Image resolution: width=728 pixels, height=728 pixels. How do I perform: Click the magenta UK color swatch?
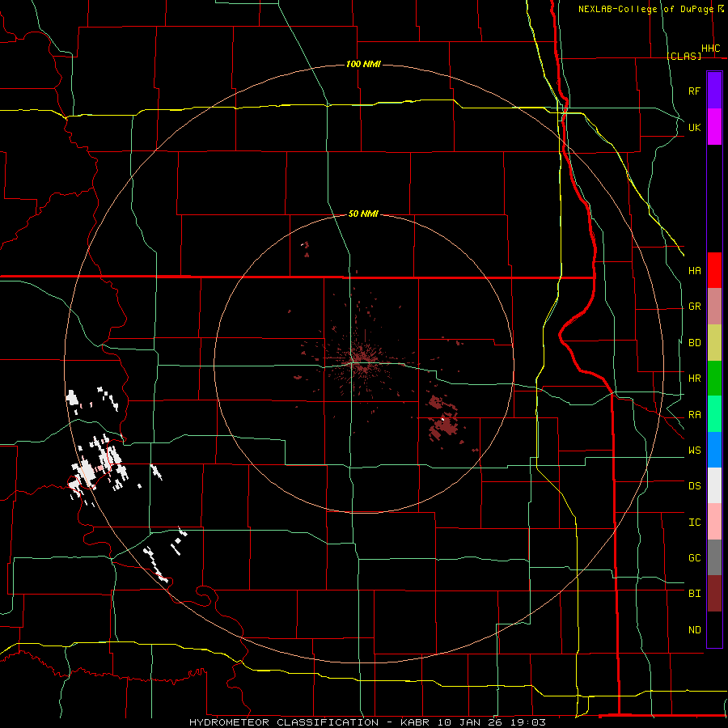pyautogui.click(x=714, y=127)
